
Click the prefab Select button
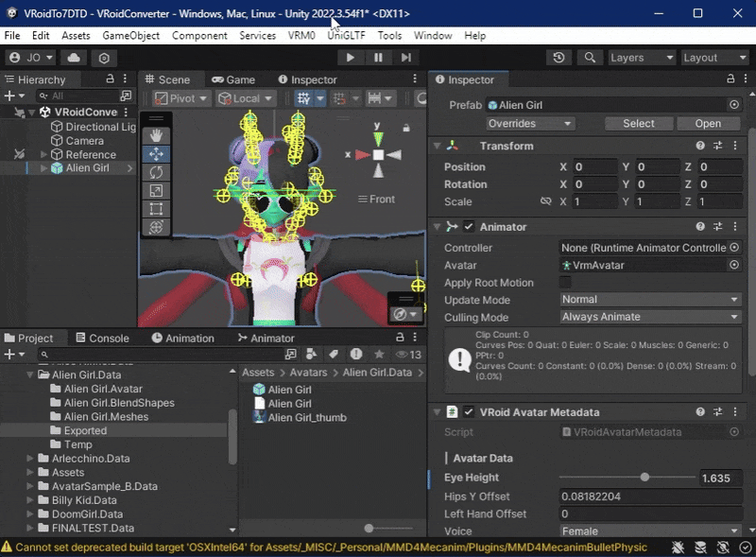pos(639,124)
